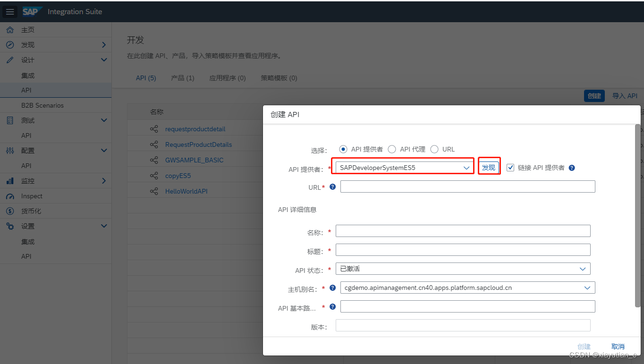This screenshot has width=644, height=364.
Task: Click the pencil icon for 设计
Action: 10,60
